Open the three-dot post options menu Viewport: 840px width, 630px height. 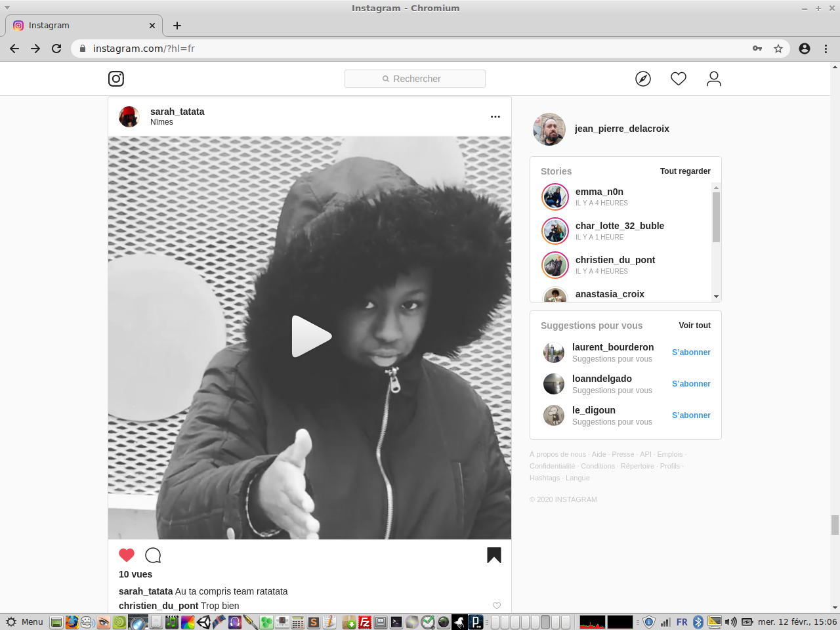pos(495,117)
